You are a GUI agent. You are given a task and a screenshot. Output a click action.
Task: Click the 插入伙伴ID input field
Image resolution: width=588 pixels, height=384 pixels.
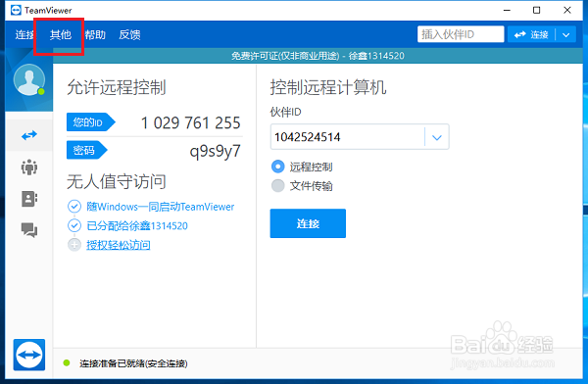(461, 34)
